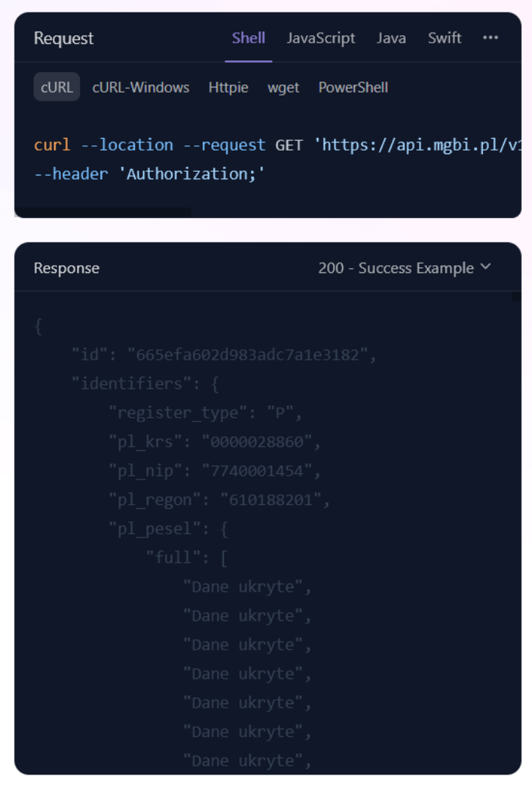Click the "id" line in response JSON
Image resolution: width=532 pixels, height=790 pixels.
click(x=224, y=355)
